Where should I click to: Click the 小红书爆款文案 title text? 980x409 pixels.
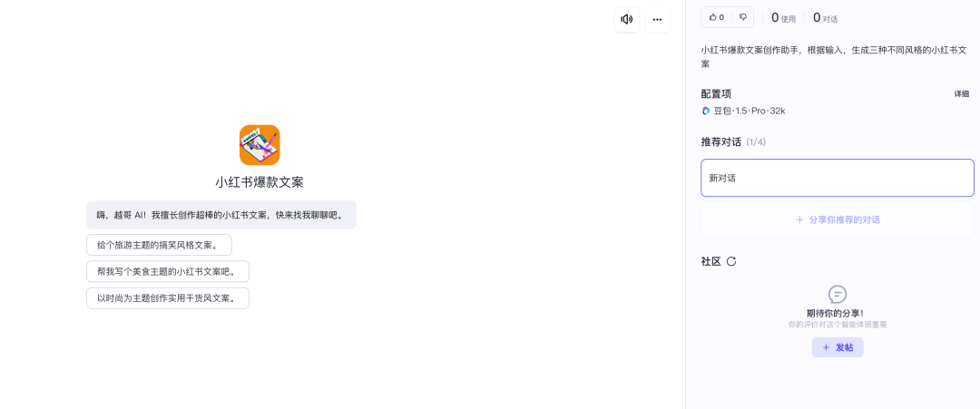[x=260, y=181]
